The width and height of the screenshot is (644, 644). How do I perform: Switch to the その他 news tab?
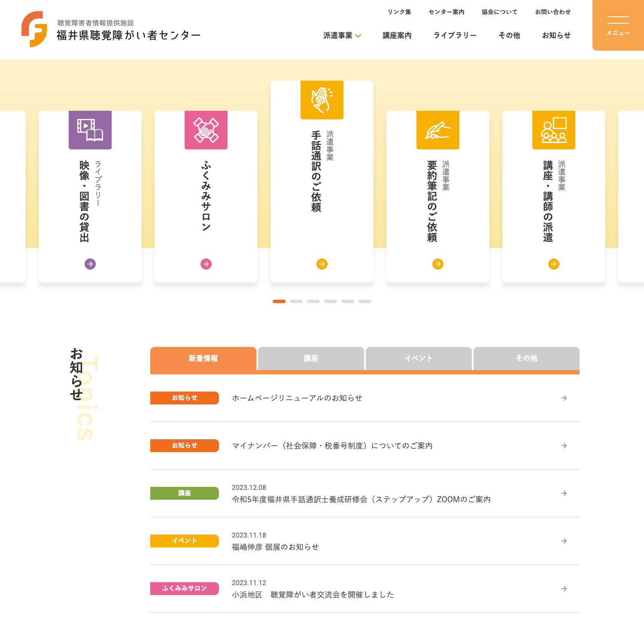tap(526, 358)
